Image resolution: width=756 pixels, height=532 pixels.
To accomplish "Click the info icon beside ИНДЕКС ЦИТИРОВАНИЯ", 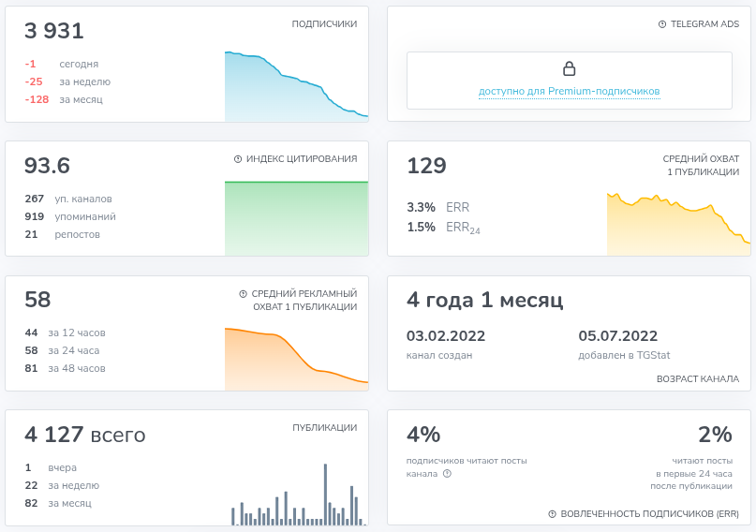I will (x=238, y=159).
